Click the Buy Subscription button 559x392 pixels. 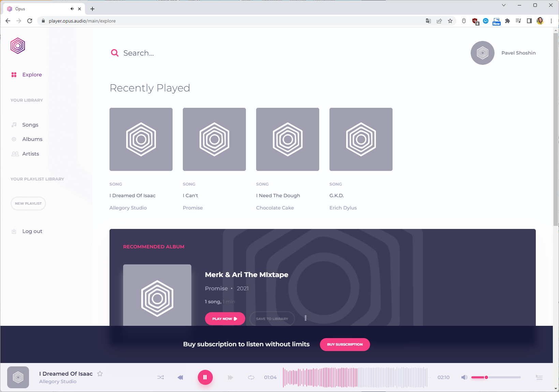345,345
